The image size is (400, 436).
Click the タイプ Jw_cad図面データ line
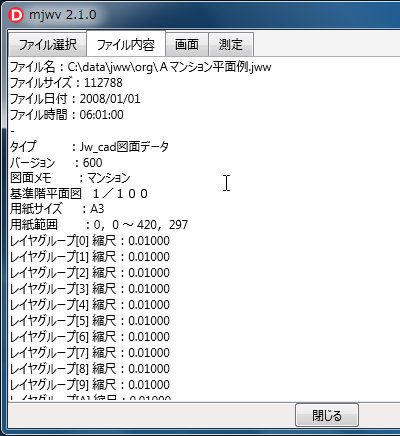click(89, 146)
